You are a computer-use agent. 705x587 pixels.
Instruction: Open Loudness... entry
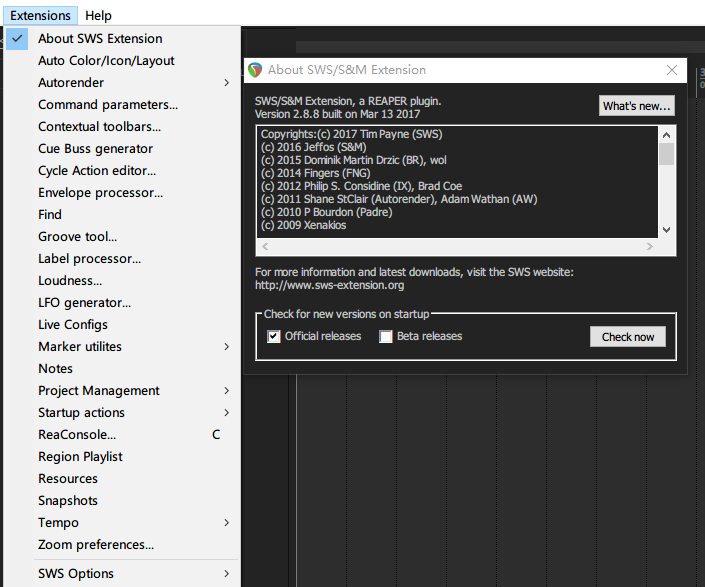pos(122,281)
